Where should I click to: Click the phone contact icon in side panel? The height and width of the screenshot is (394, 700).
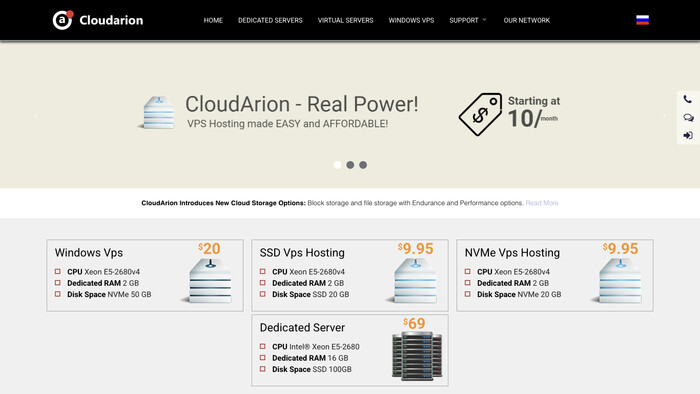pyautogui.click(x=688, y=100)
